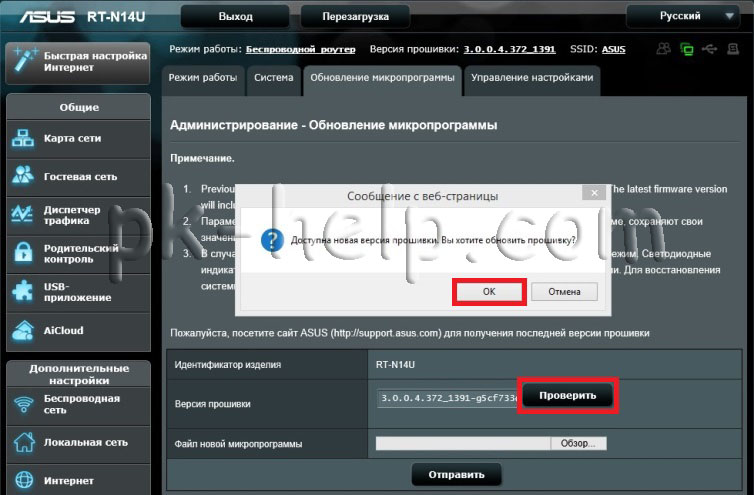The image size is (754, 495).
Task: Open the Карта сети network map icon
Action: pos(23,139)
